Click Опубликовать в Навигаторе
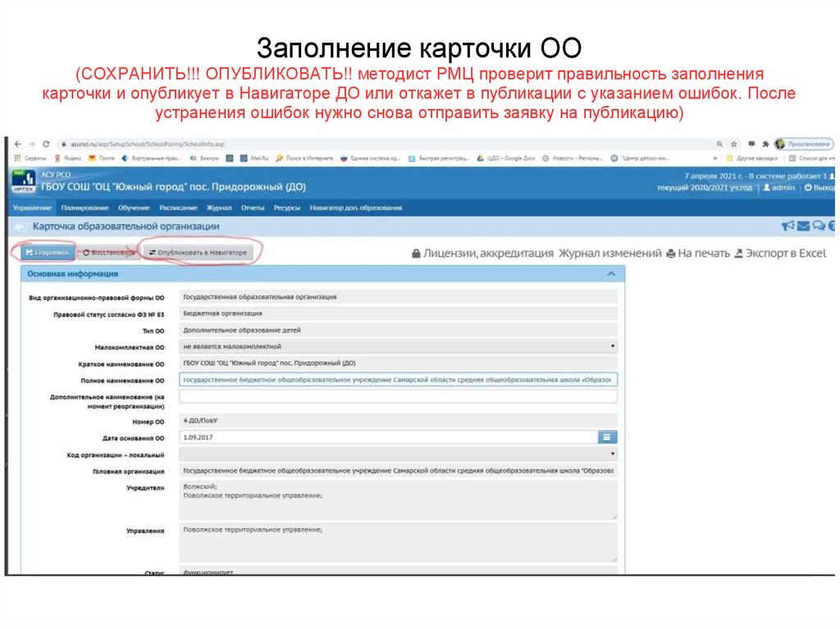Screen dimensions: 840x629 (195, 252)
